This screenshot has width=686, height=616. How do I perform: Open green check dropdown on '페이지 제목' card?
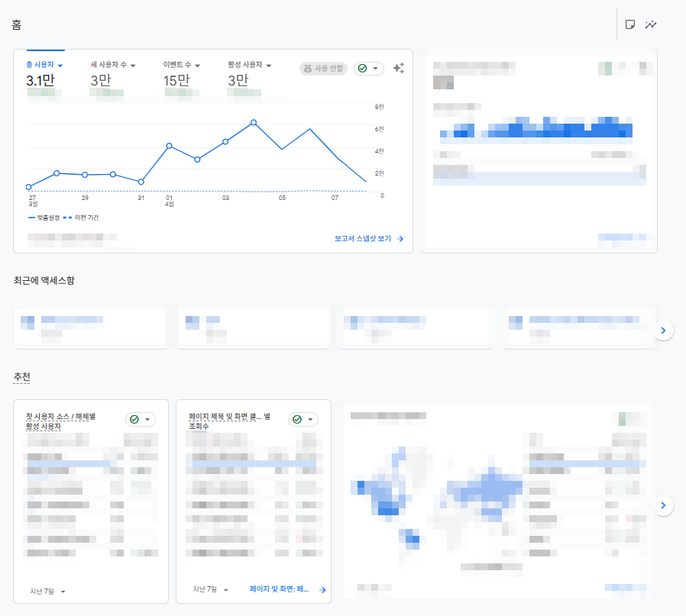click(x=303, y=420)
